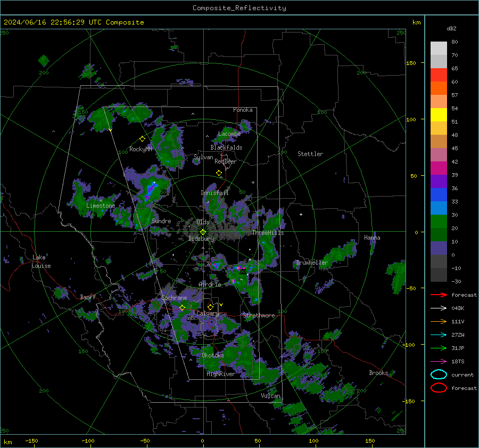
Task: Click the yellow radar-center diamond at Didsbury
Action: point(203,232)
